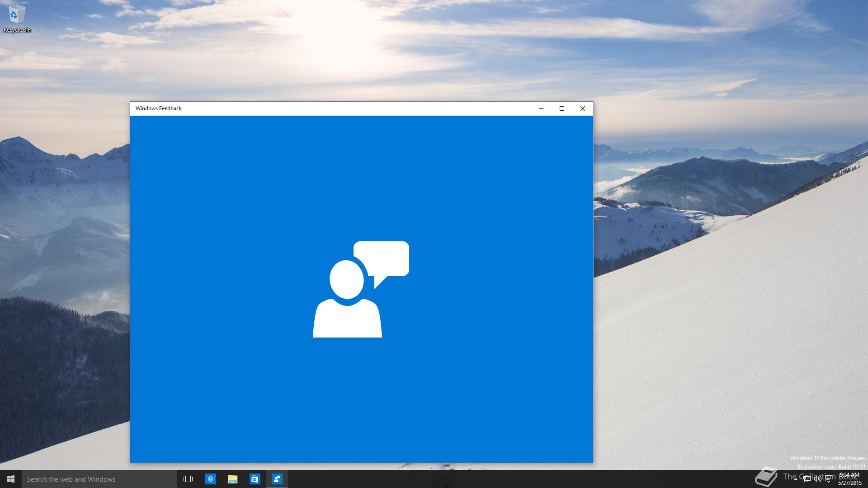Click the feedback person splash logo
The image size is (868, 488).
360,289
